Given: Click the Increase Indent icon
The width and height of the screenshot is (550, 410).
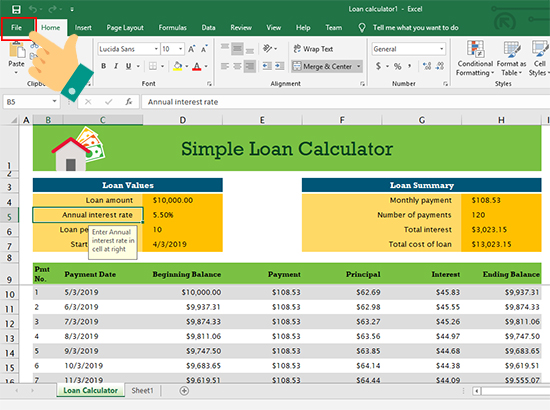Looking at the screenshot, I should coord(280,66).
